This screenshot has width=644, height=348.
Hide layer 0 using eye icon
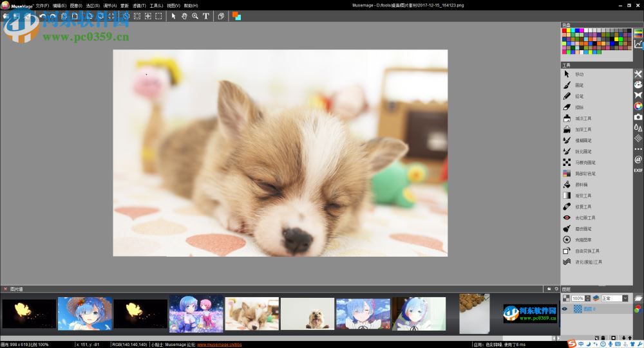tap(565, 309)
